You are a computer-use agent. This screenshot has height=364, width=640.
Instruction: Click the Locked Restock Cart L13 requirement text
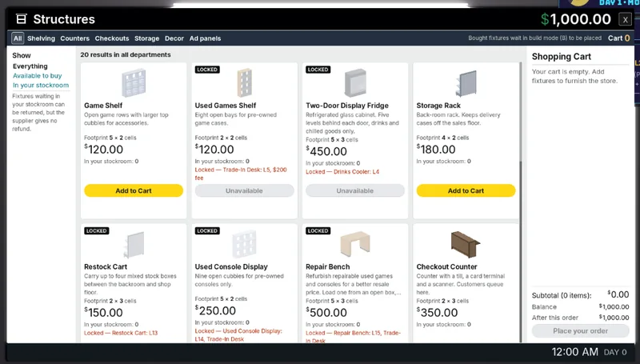coord(121,333)
